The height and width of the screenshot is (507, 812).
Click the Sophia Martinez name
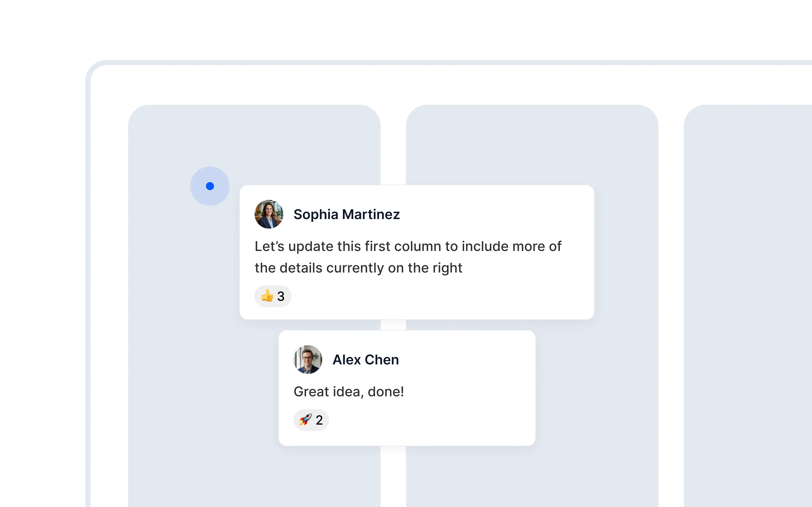point(347,214)
